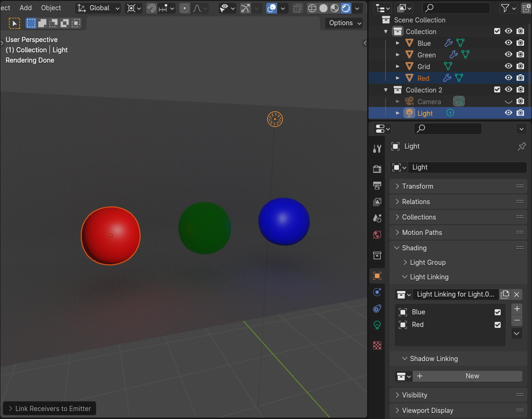532x419 pixels.
Task: Click the select box tweak tool icon
Action: pyautogui.click(x=14, y=23)
